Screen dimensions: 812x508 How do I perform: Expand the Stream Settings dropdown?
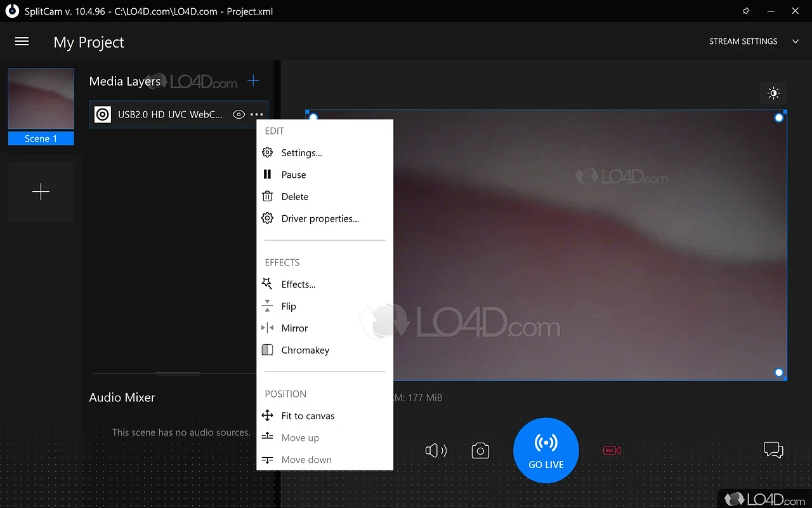(753, 41)
